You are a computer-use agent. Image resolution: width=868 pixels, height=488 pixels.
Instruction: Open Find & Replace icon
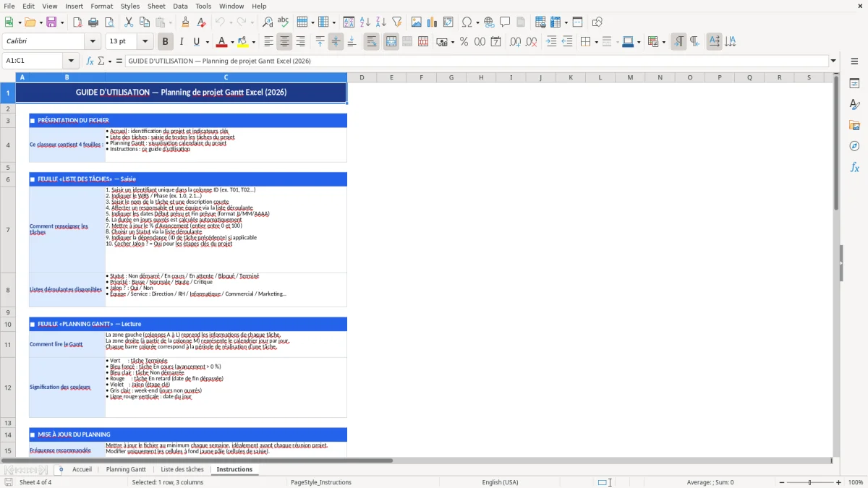(x=268, y=22)
